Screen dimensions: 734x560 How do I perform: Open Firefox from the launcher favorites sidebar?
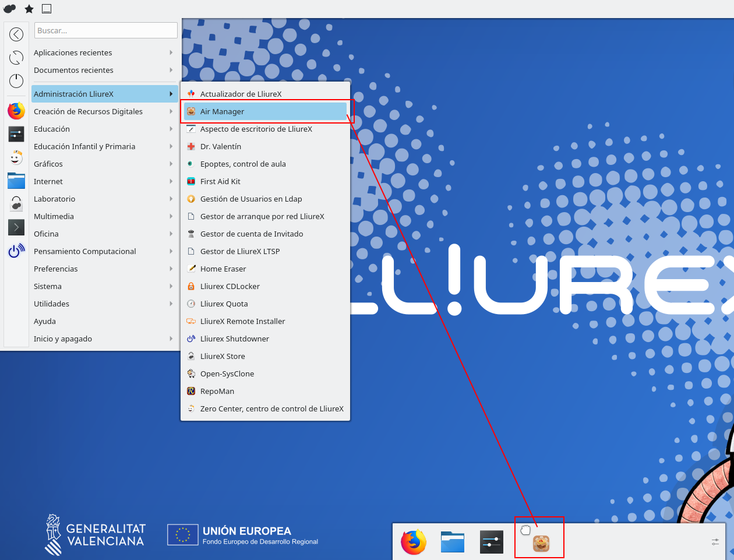(x=16, y=111)
